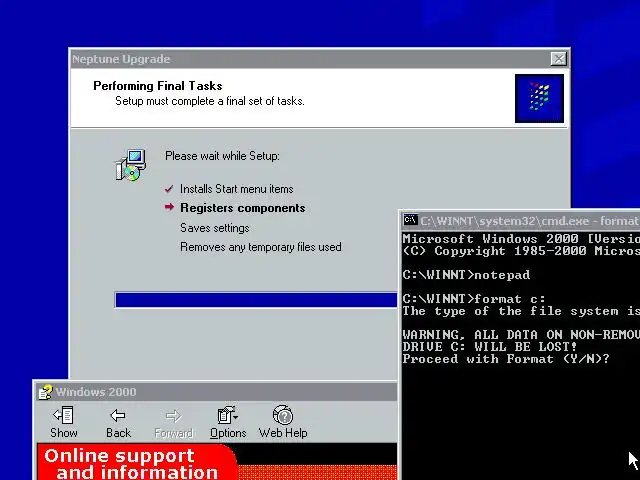Viewport: 640px width, 480px height.
Task: Click the Back arrow in help toolbar
Action: (118, 416)
